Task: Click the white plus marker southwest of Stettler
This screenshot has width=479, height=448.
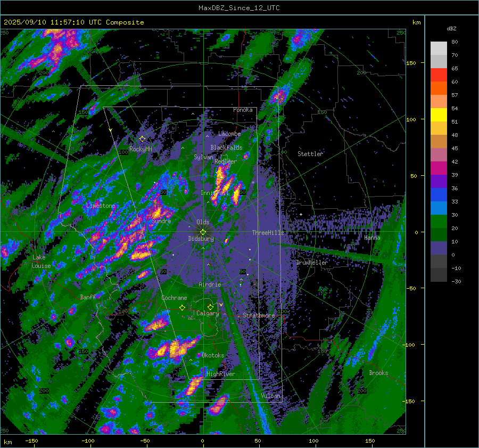Action: [x=301, y=214]
